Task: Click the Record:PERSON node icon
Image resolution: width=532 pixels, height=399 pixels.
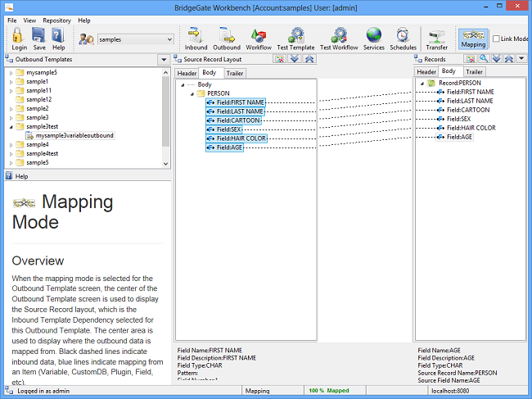Action: click(x=431, y=83)
